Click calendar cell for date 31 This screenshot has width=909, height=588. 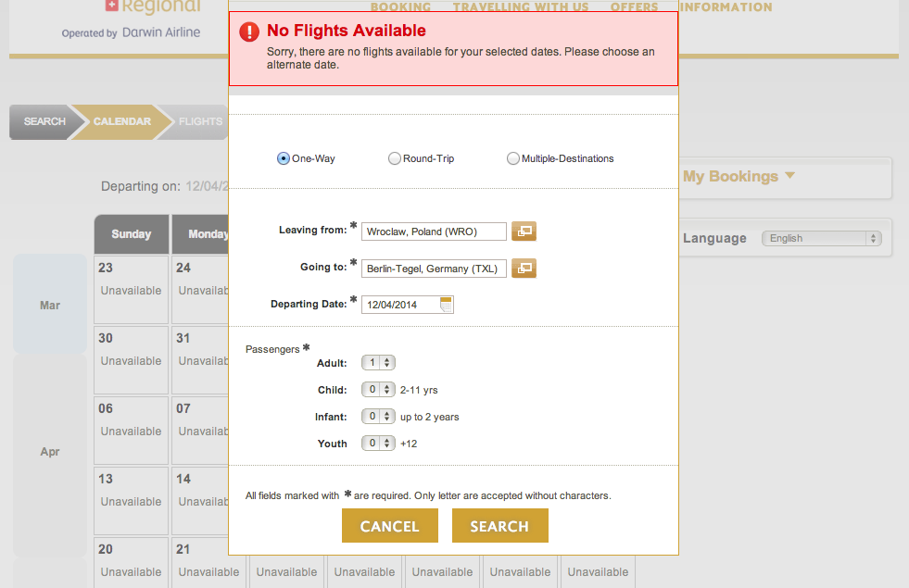click(200, 360)
